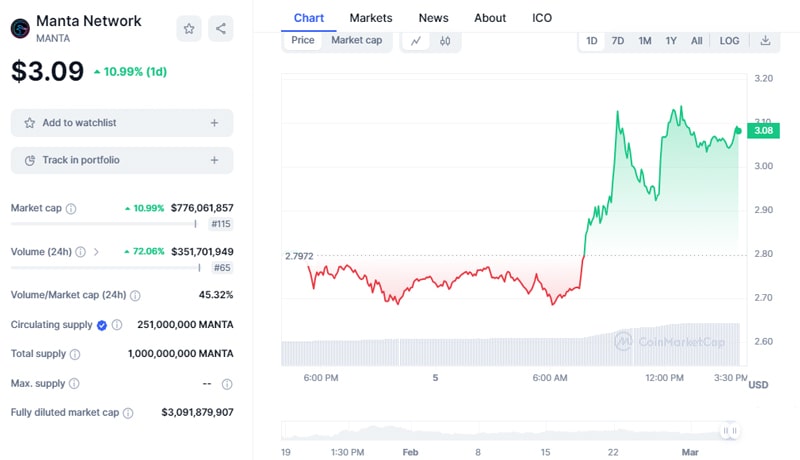Image resolution: width=800 pixels, height=460 pixels.
Task: Click market cap rank #115 badge
Action: (221, 224)
